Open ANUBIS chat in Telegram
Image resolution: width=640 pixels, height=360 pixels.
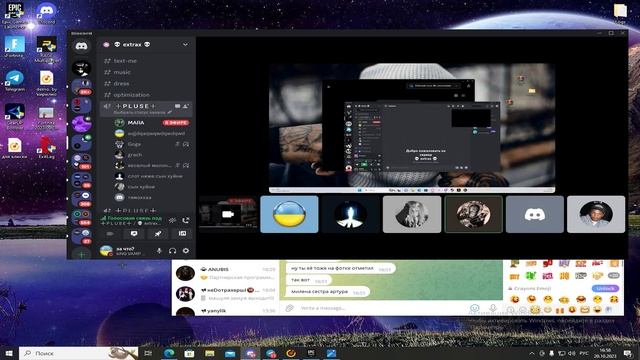pos(226,273)
